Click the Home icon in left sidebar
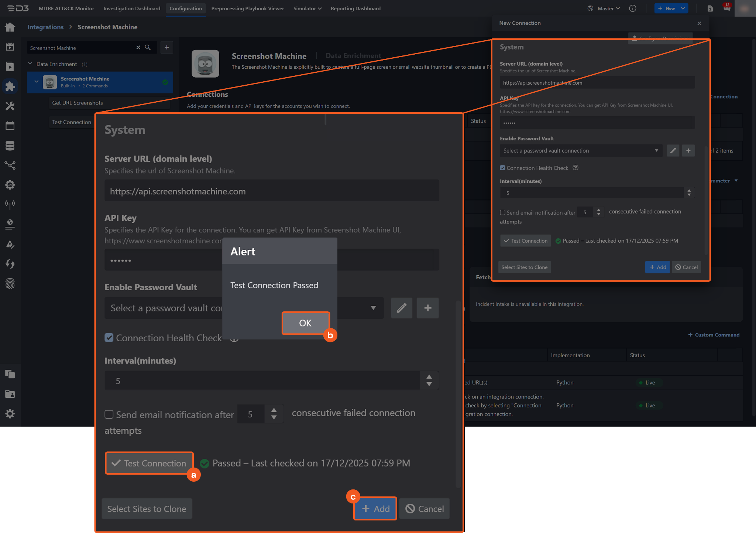This screenshot has width=756, height=533. tap(10, 27)
